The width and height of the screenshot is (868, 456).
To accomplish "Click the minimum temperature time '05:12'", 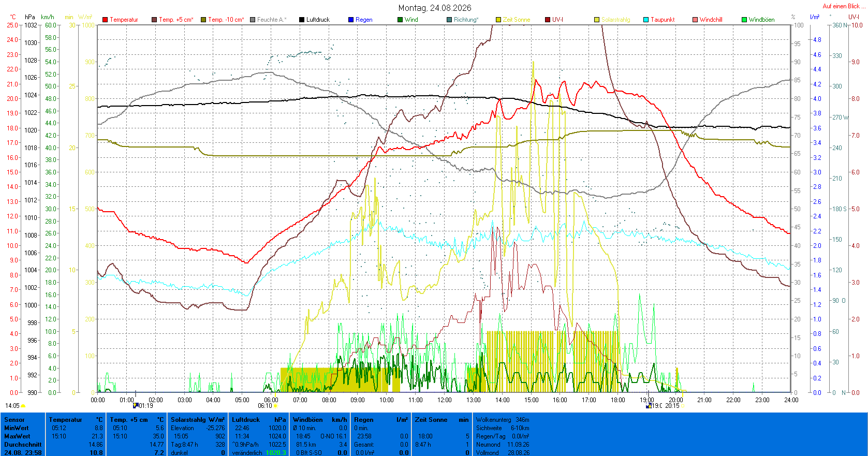I will pyautogui.click(x=59, y=428).
